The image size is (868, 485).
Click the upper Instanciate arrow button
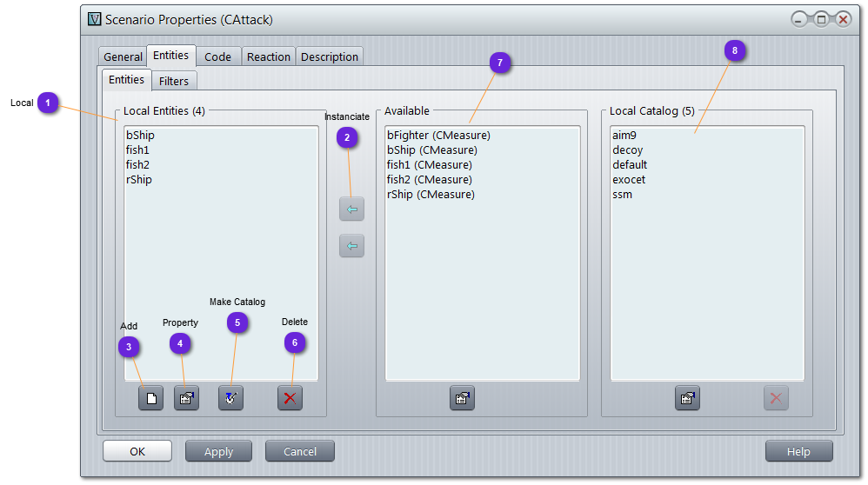pos(351,209)
